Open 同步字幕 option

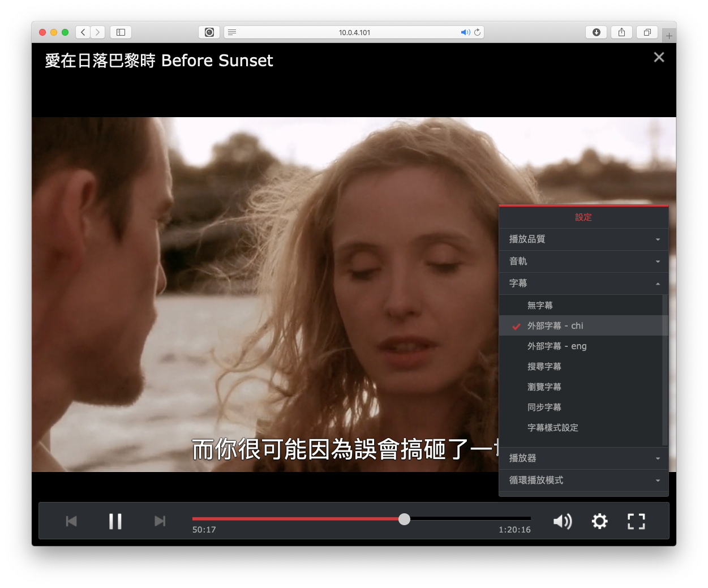581,407
